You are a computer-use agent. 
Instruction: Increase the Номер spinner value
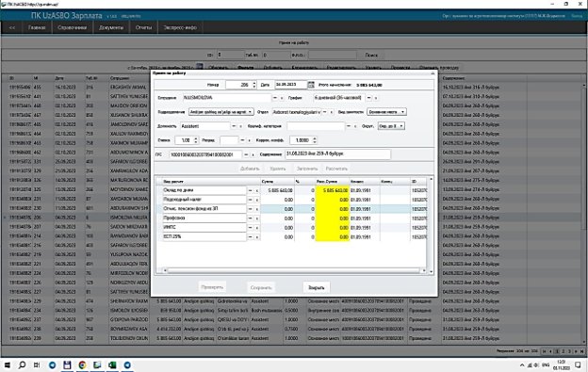(254, 83)
